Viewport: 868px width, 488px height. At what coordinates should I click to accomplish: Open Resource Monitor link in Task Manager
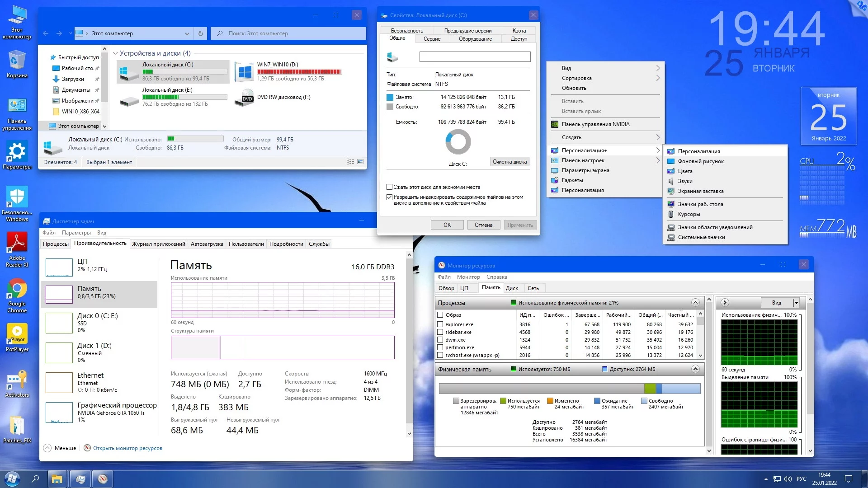tap(127, 448)
